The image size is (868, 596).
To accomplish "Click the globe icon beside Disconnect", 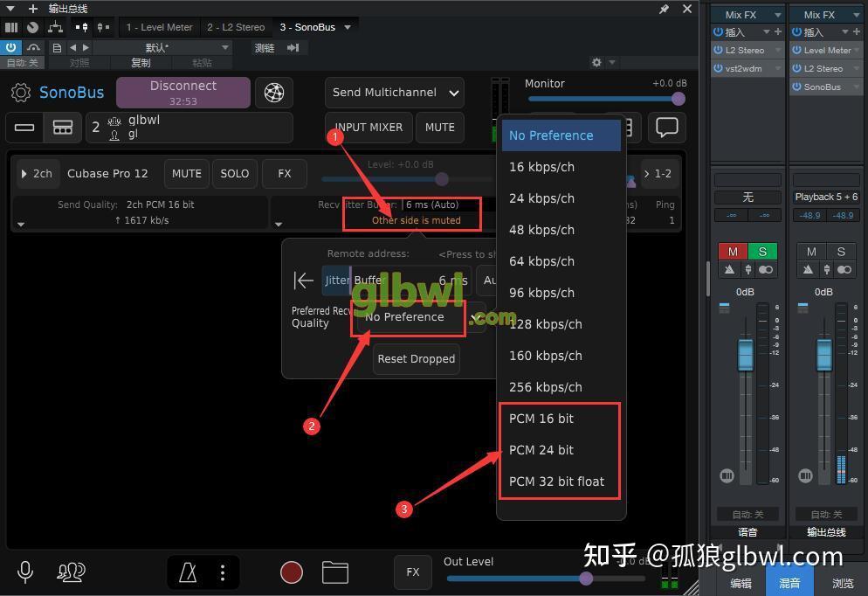I will point(275,93).
